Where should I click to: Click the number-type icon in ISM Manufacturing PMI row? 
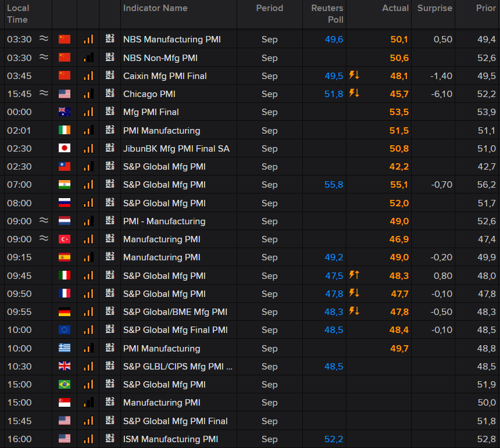[110, 439]
